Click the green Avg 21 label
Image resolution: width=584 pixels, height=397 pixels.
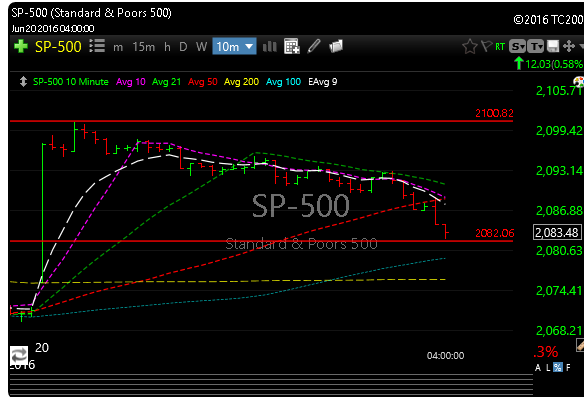pyautogui.click(x=166, y=82)
